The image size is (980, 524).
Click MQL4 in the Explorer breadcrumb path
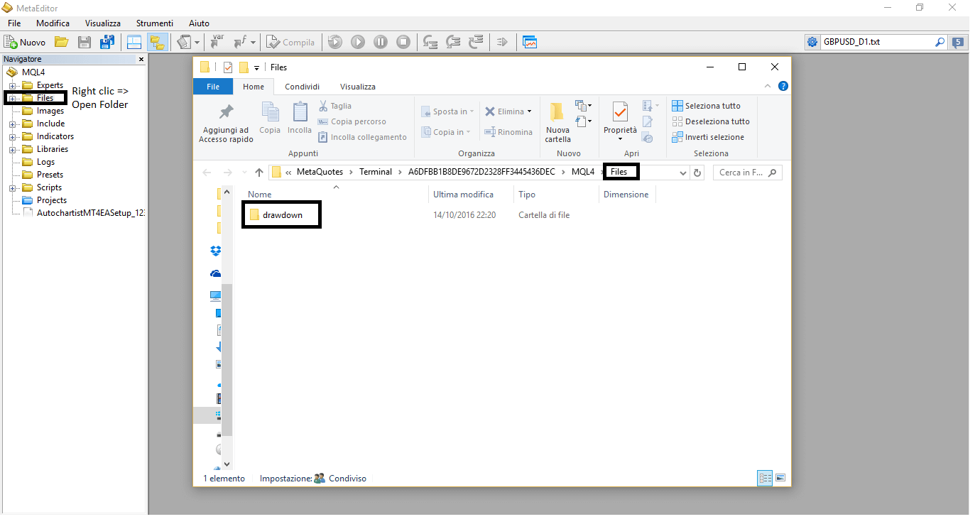(x=582, y=172)
